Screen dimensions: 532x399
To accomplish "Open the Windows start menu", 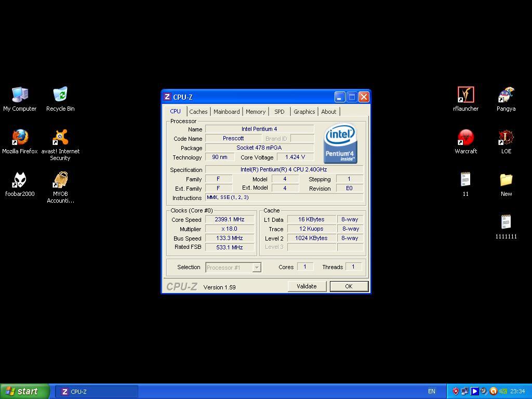I will [25, 391].
